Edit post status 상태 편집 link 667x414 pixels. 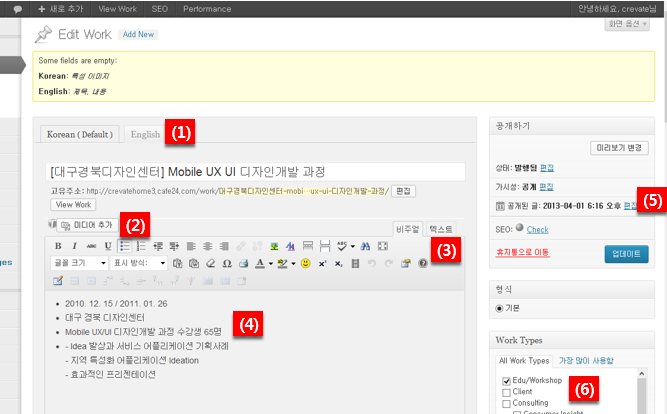(x=547, y=168)
